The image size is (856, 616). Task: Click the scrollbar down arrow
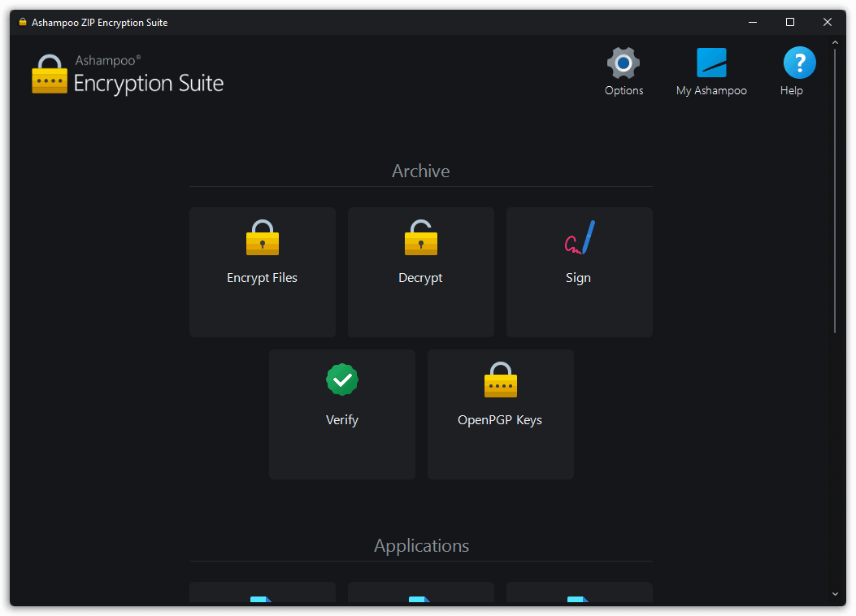pyautogui.click(x=834, y=594)
